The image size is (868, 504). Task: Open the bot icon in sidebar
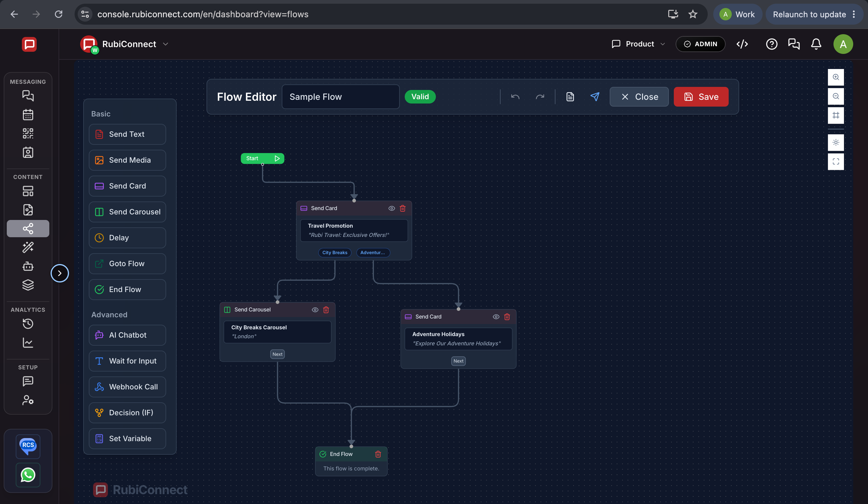coord(28,266)
